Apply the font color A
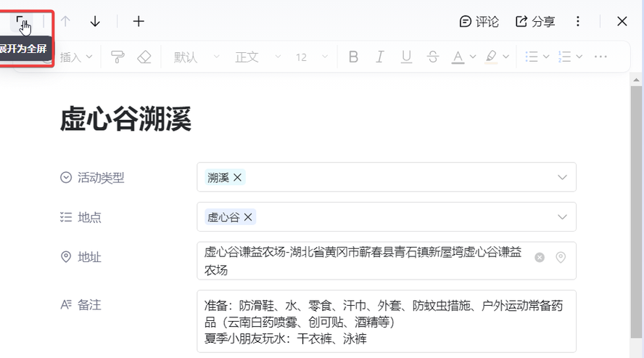 tap(458, 57)
